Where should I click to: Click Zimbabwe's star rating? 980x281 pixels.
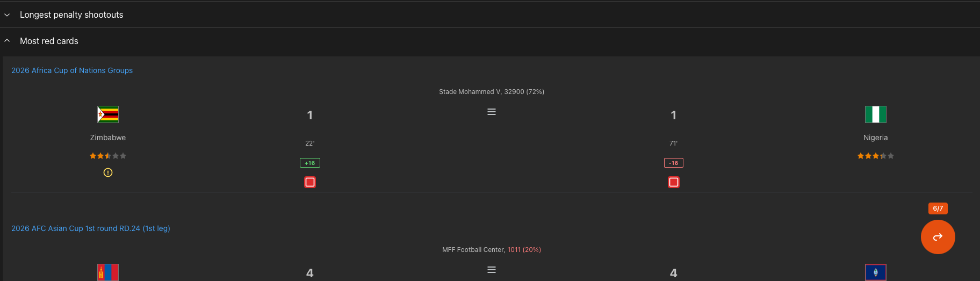tap(108, 156)
